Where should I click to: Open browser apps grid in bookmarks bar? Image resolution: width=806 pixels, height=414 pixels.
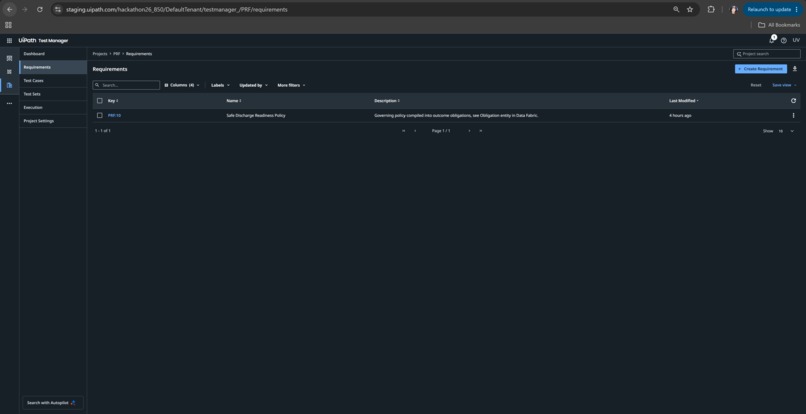(x=8, y=25)
